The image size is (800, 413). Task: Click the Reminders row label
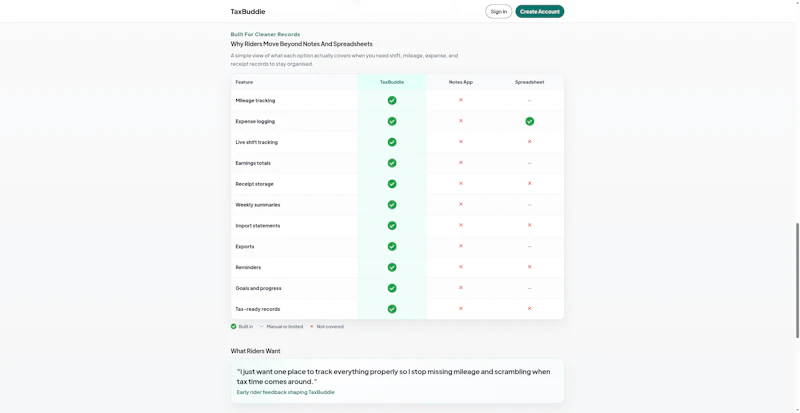coord(248,268)
